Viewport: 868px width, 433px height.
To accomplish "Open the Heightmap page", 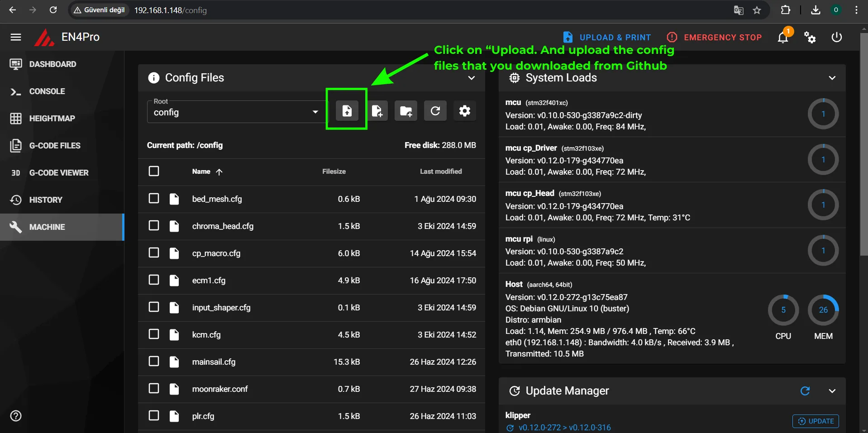I will point(62,119).
